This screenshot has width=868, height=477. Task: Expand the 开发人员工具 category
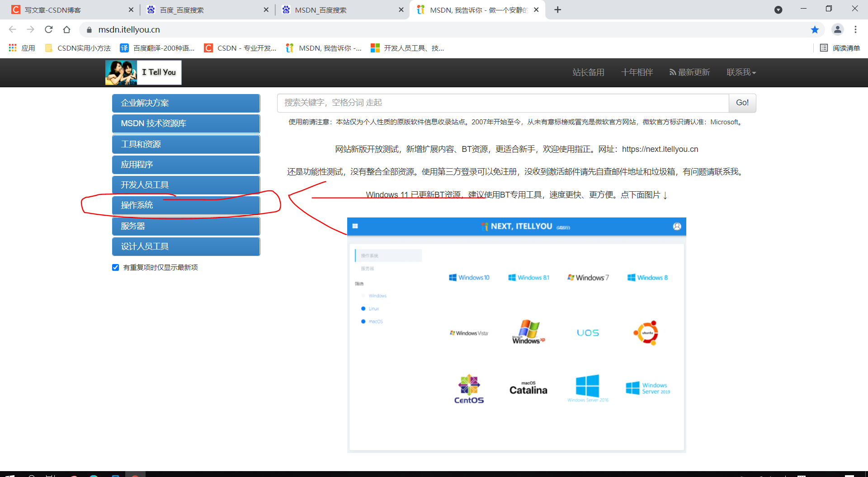186,185
